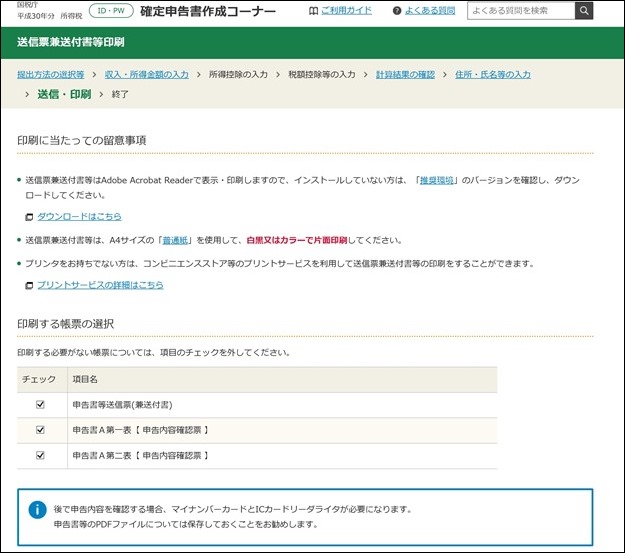Click 項目名 column header
This screenshot has width=625, height=553.
coord(85,379)
